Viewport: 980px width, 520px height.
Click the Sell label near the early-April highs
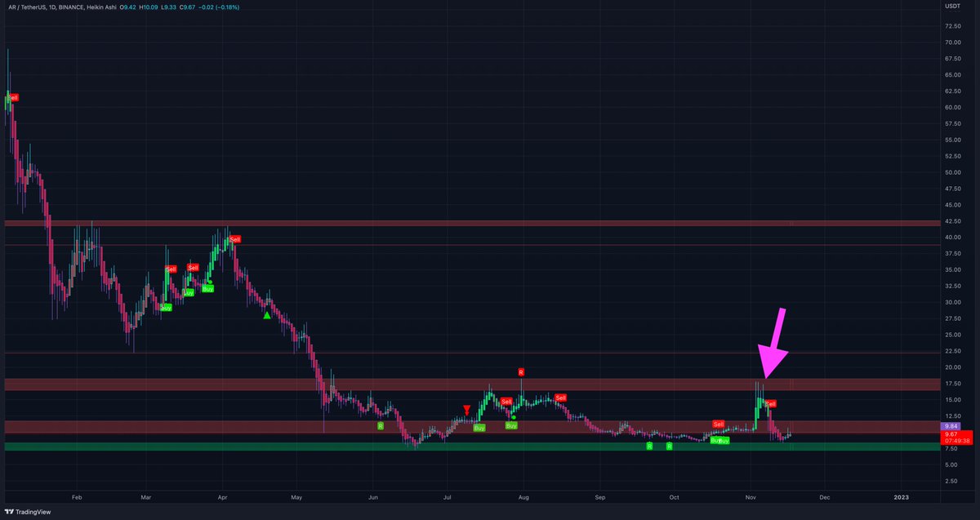[234, 239]
